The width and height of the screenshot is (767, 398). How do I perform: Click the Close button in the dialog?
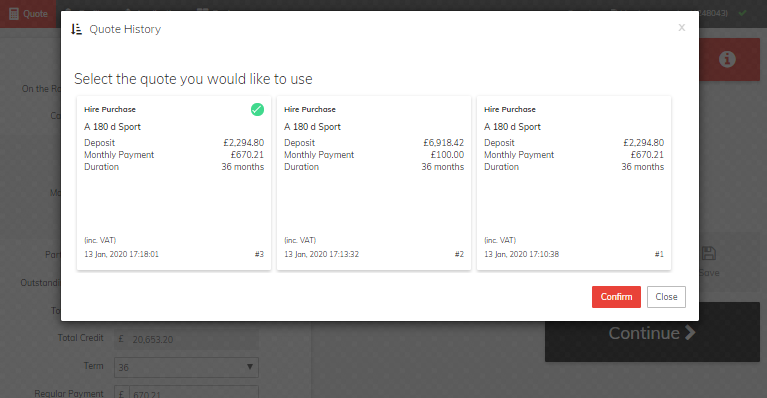click(x=666, y=297)
